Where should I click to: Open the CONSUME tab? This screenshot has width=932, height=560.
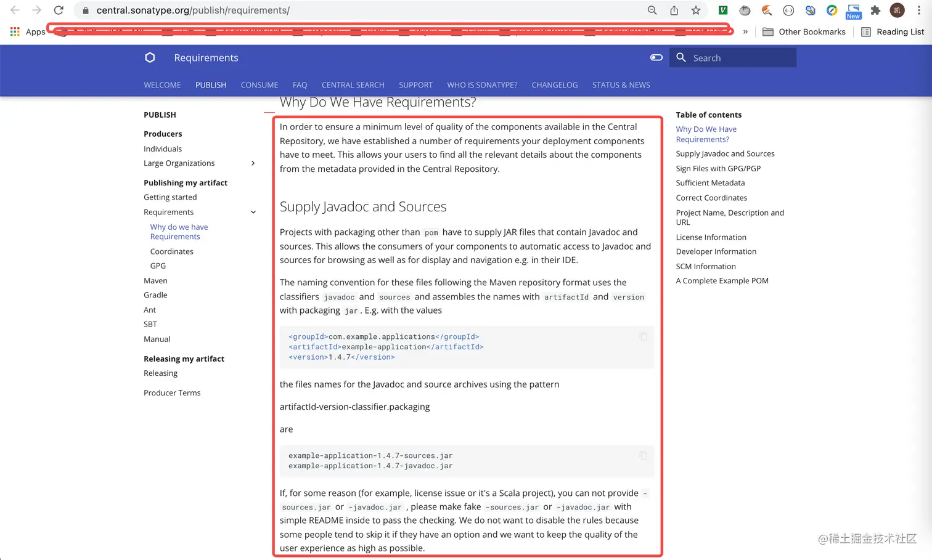[260, 85]
